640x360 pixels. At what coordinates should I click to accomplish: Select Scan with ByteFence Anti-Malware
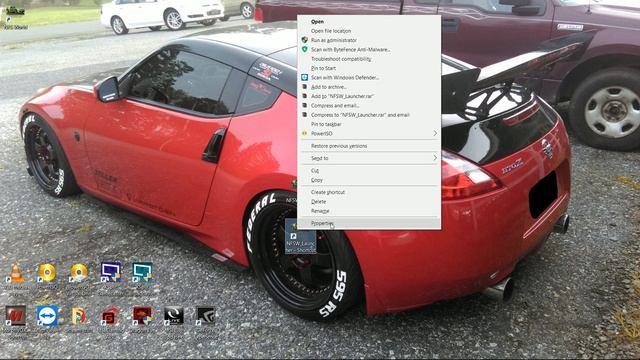tap(369, 49)
